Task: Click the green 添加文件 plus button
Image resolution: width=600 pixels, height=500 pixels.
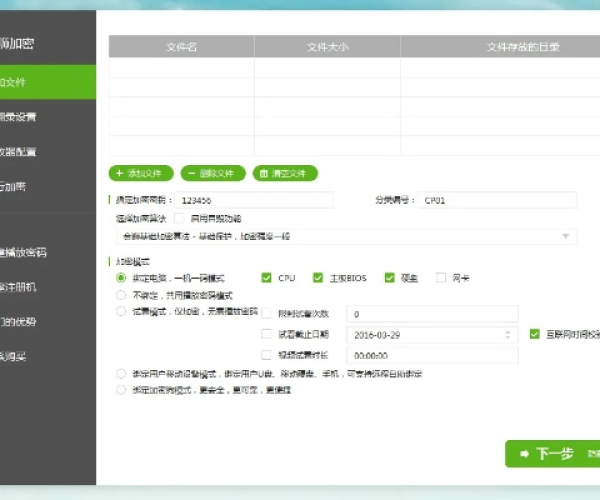Action: tap(141, 173)
